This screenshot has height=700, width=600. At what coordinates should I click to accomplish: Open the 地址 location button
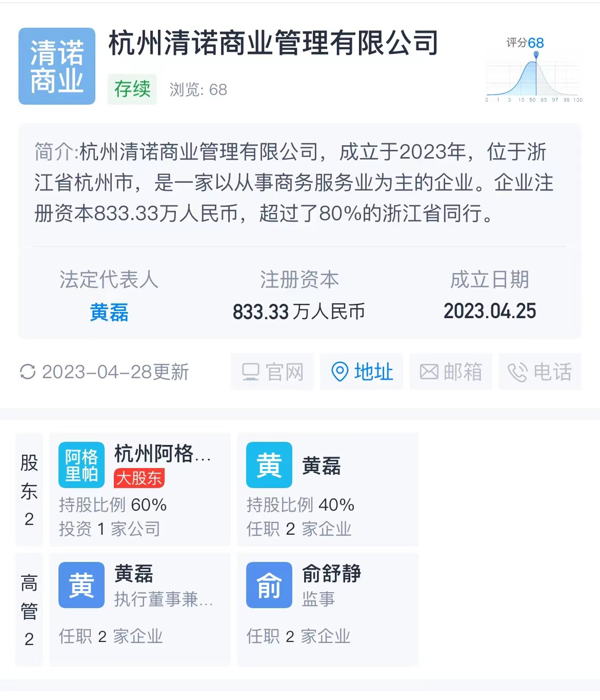(x=362, y=372)
